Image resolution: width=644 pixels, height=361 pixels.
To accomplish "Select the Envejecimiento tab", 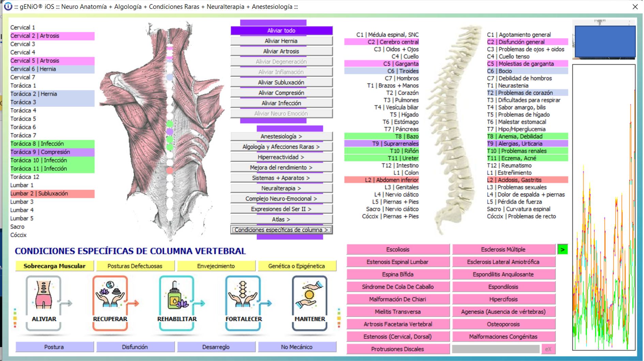I will point(216,266).
